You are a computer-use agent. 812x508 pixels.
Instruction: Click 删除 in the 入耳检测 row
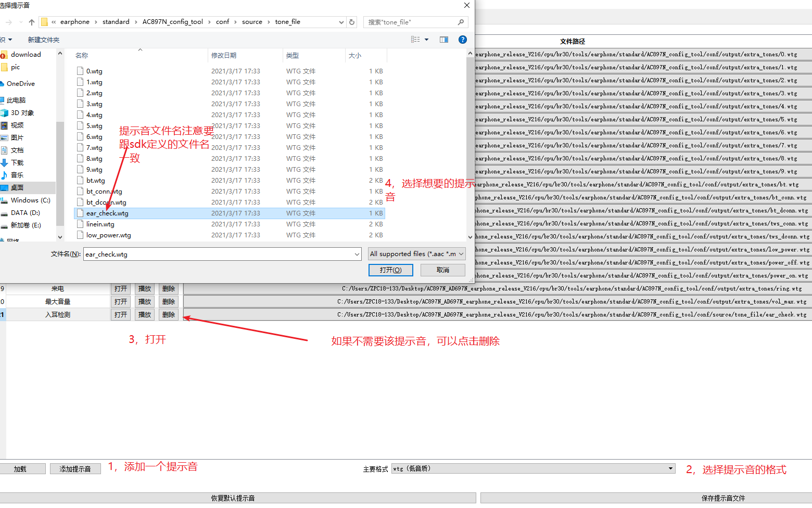click(x=168, y=314)
